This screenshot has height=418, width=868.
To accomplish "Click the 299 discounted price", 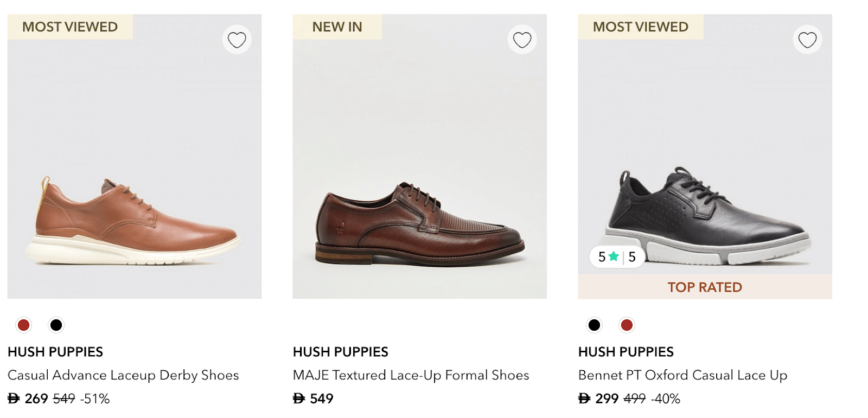I will point(607,399).
